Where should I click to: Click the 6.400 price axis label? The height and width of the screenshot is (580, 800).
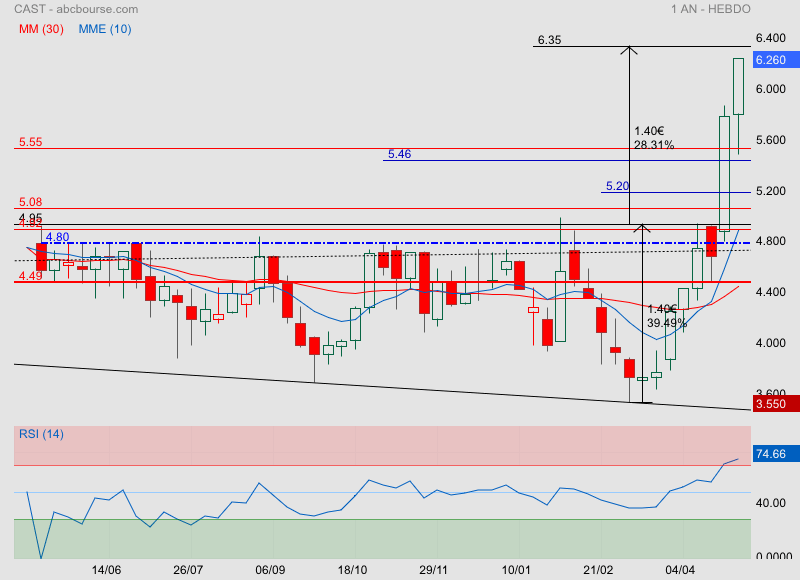pos(770,38)
